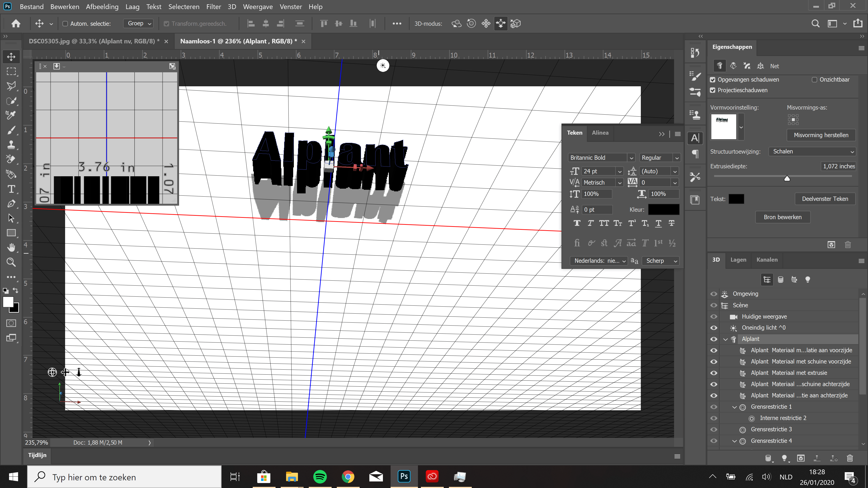Select the Pen tool
This screenshot has height=488, width=868.
point(11,203)
